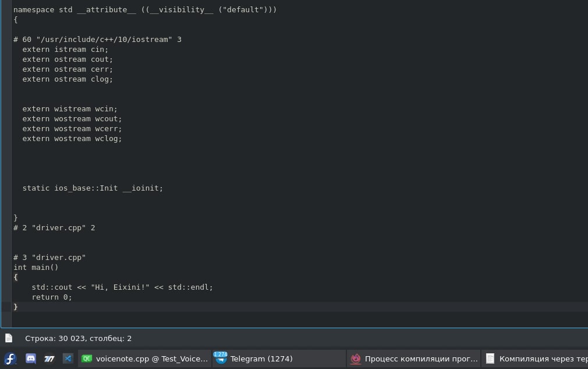Click the document icon in the status bar
Image resolution: width=588 pixels, height=369 pixels.
[9, 338]
